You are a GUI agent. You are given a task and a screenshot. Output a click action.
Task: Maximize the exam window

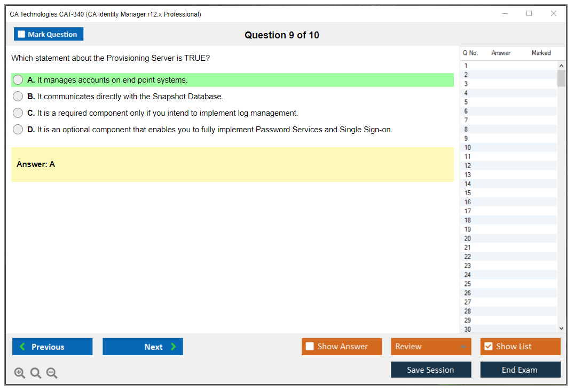point(529,14)
